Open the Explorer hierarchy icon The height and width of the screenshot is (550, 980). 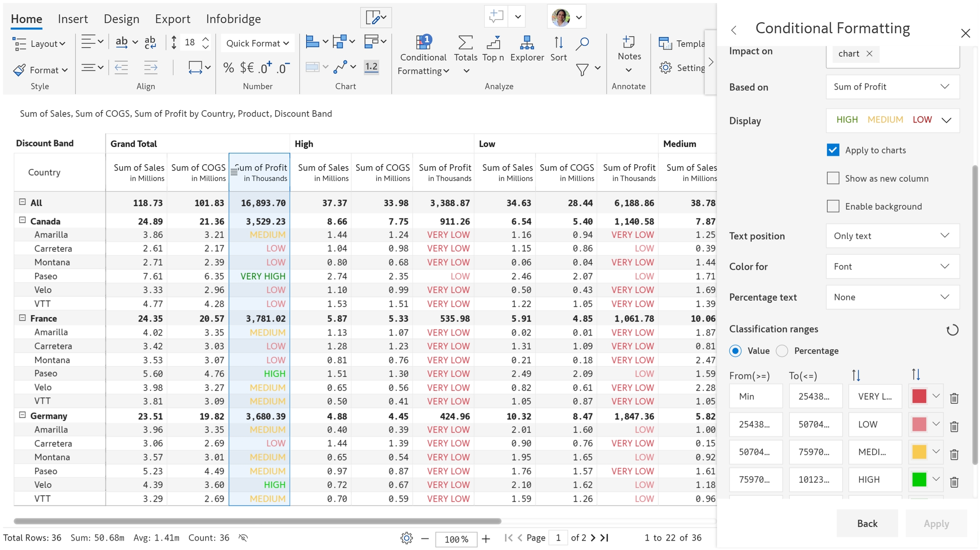pyautogui.click(x=527, y=43)
